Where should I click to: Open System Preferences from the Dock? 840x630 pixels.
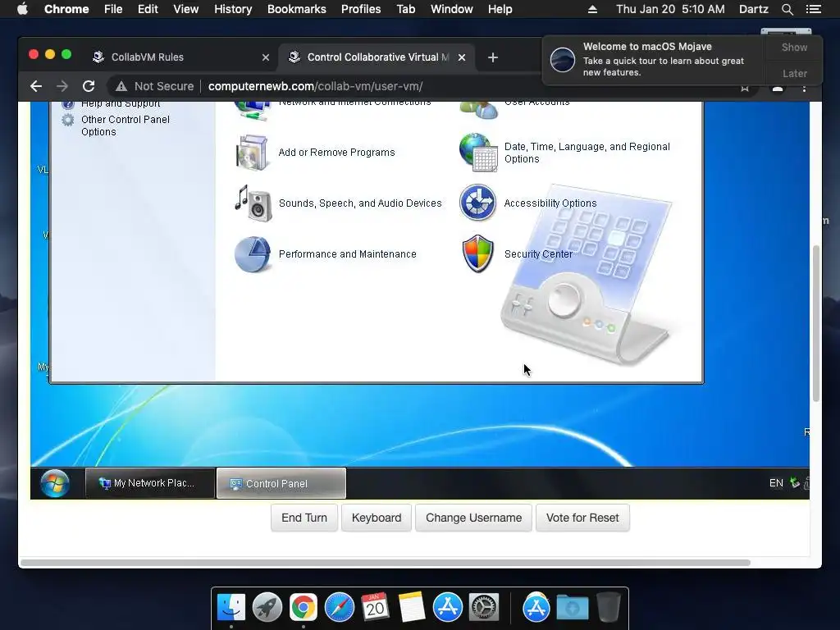coord(484,608)
